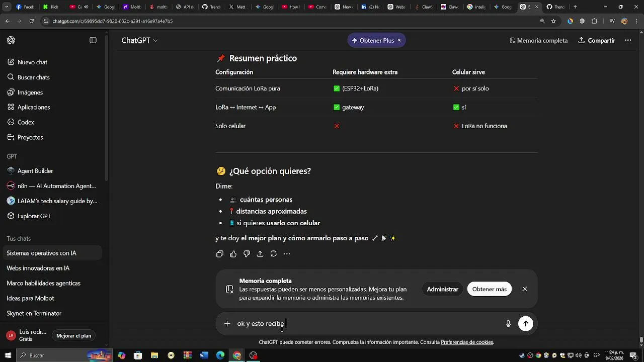Reload the page with refresh icon
Viewport: 644px width, 362px height.
(31, 21)
